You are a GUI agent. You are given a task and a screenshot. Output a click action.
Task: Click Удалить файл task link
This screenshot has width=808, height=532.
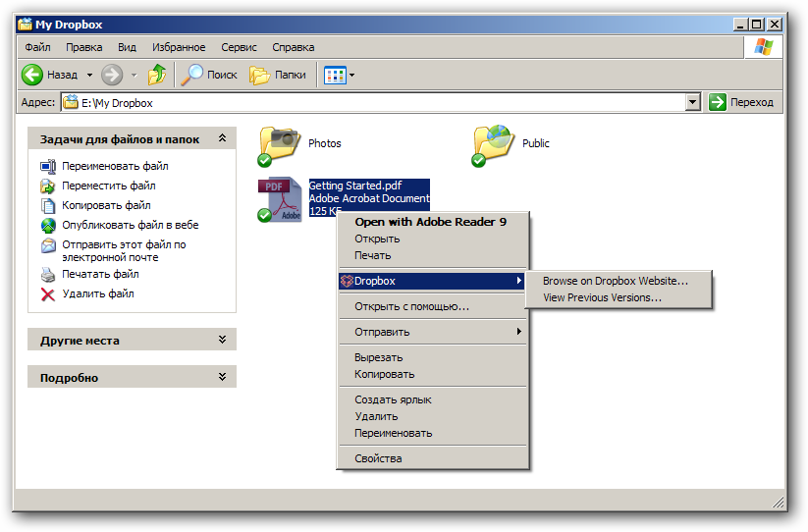98,293
